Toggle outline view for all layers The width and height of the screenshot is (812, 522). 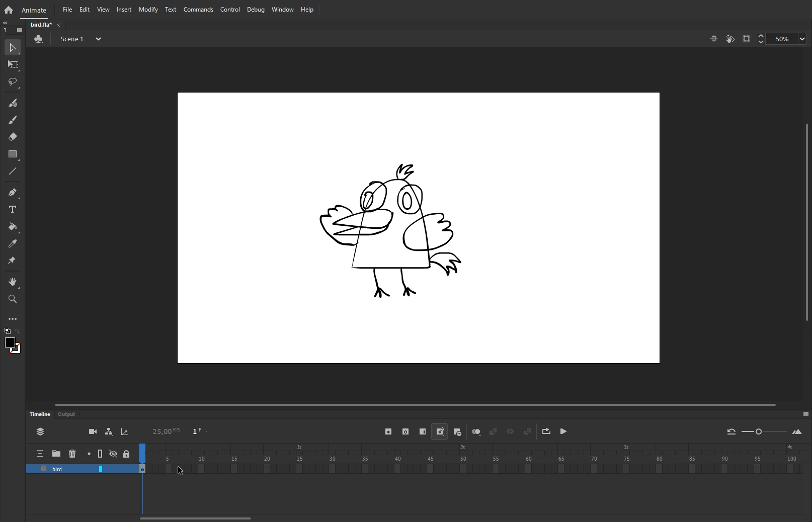pyautogui.click(x=100, y=454)
